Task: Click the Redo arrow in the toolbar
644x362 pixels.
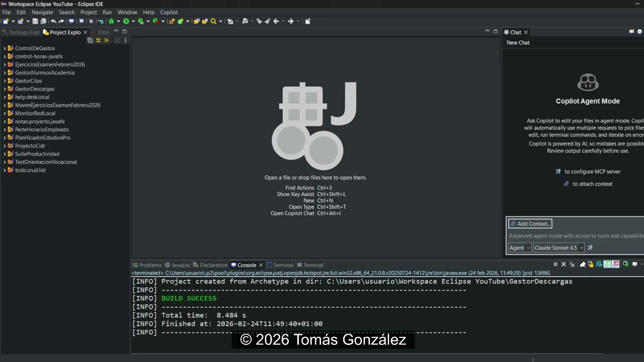Action: click(61, 21)
